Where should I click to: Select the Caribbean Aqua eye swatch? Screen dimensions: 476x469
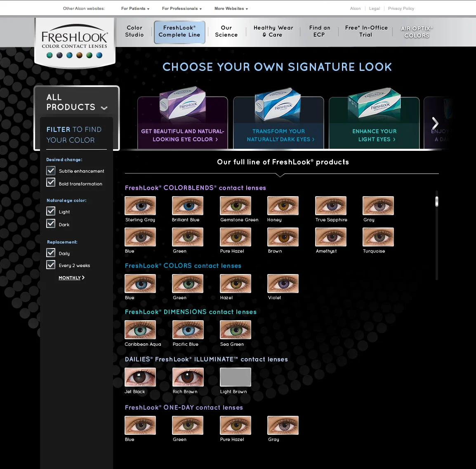coord(140,330)
